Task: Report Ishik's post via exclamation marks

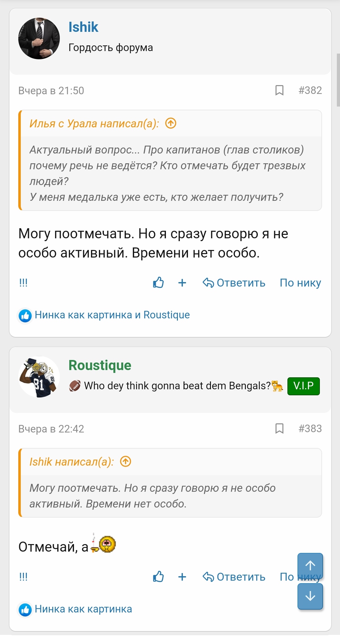Action: point(24,283)
